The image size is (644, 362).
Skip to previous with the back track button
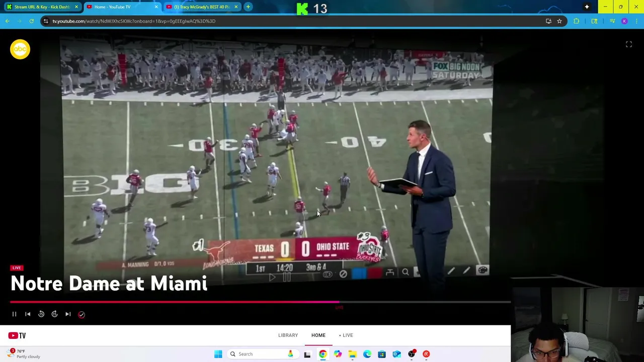[28, 314]
